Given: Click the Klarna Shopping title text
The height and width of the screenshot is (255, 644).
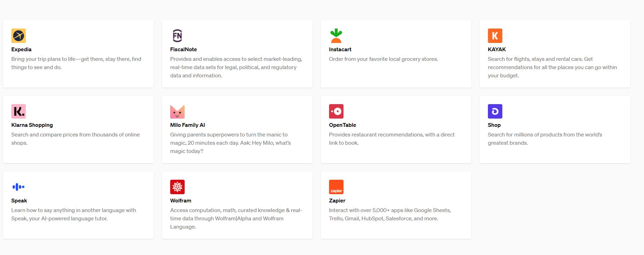Looking at the screenshot, I should pyautogui.click(x=32, y=125).
